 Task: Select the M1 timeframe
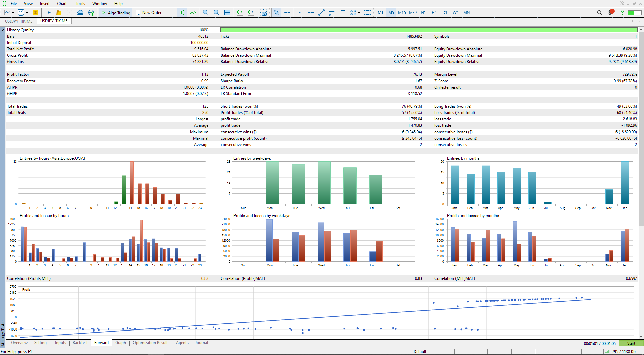(x=380, y=13)
